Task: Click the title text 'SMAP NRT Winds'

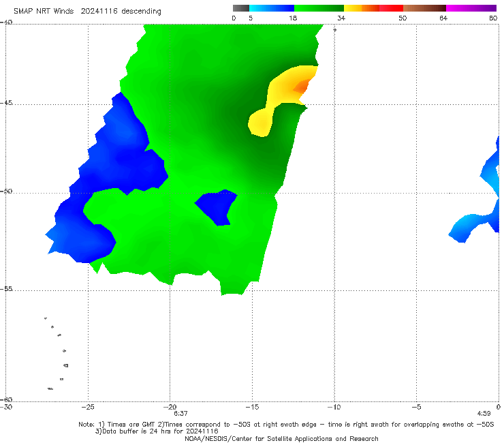Action: [x=44, y=12]
